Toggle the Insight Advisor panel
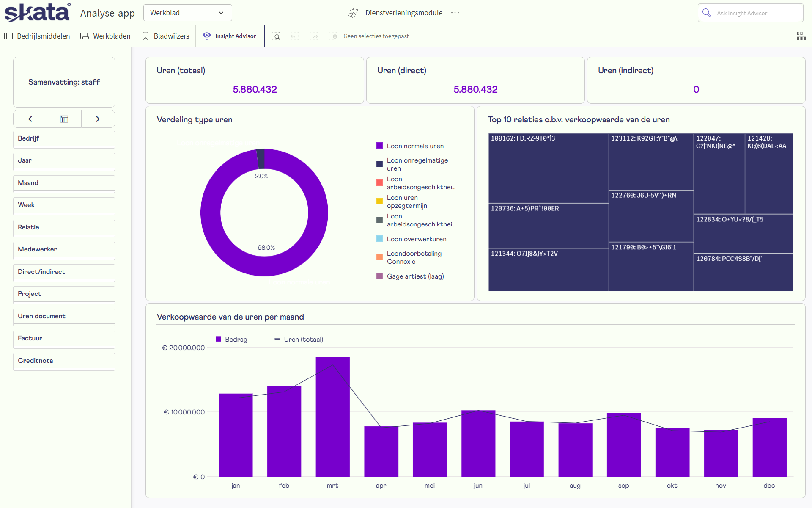The image size is (812, 508). 230,36
